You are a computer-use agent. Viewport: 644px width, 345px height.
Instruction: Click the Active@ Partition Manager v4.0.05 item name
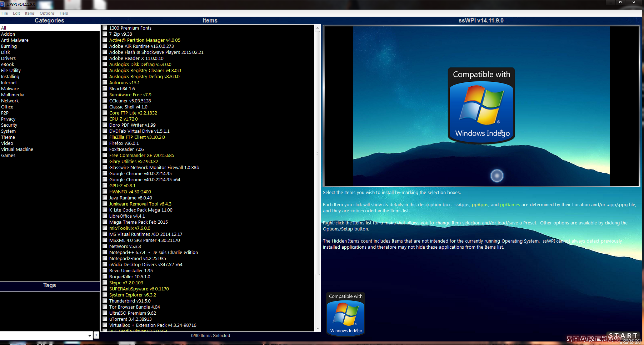[x=145, y=40]
